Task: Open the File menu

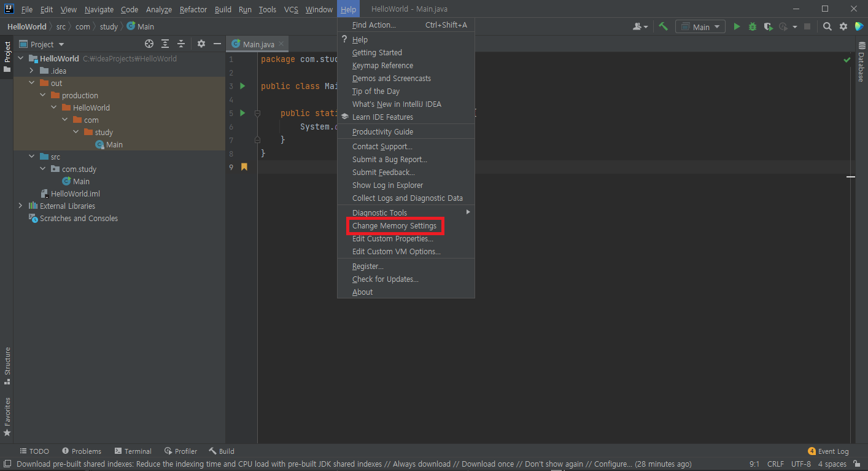Action: 27,9
